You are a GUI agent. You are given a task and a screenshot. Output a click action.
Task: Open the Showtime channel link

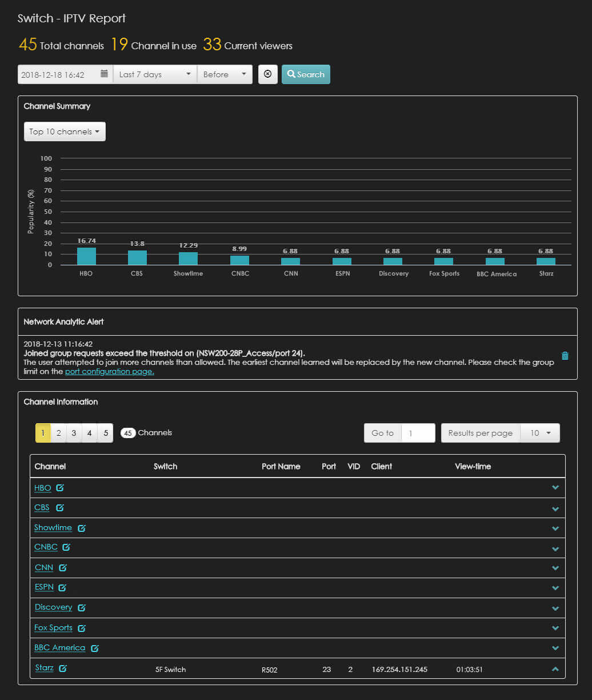click(x=53, y=527)
